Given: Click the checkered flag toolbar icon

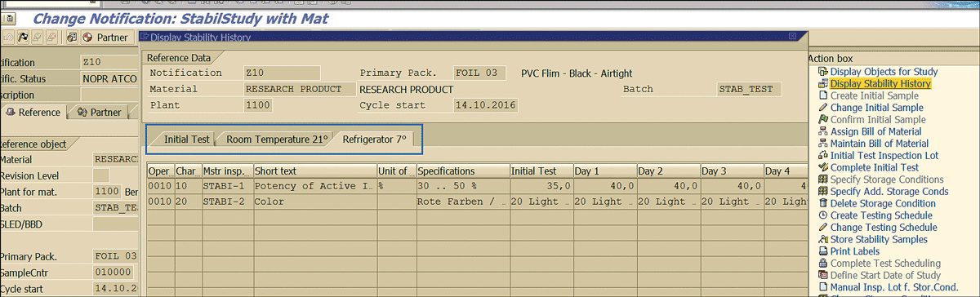Looking at the screenshot, I should (23, 38).
